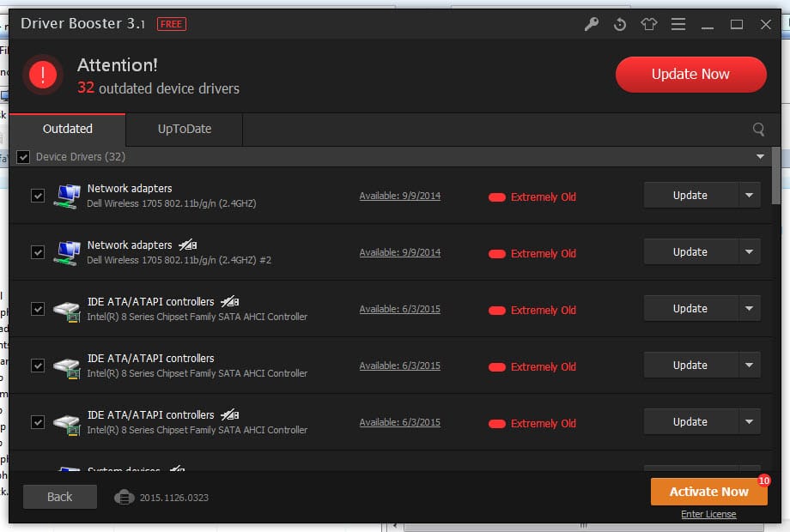Click Update for first IDE ATA/ATAPI controllers row
This screenshot has width=790, height=532.
[690, 309]
